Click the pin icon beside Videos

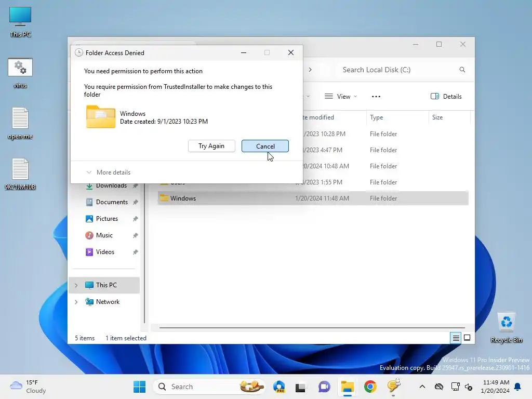(x=136, y=252)
